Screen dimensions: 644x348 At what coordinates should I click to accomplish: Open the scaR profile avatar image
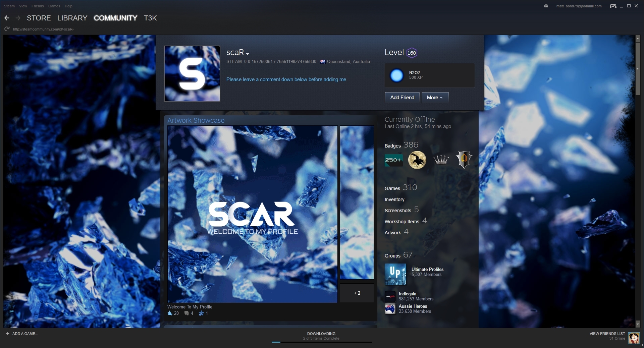pyautogui.click(x=192, y=74)
